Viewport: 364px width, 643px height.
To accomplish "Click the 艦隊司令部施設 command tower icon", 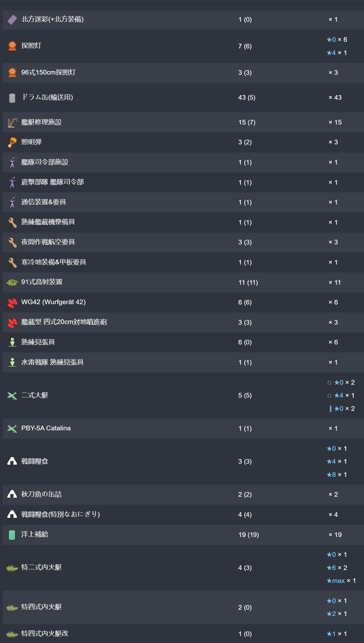I will click(x=12, y=162).
